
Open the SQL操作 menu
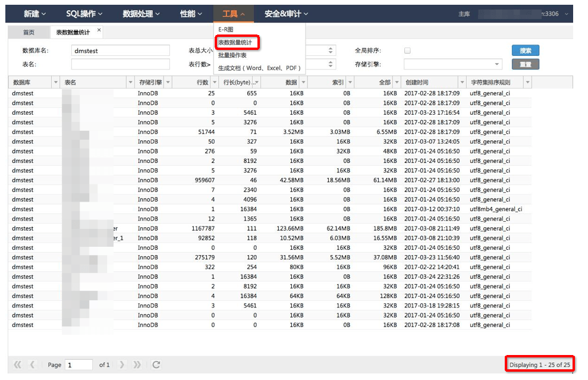pyautogui.click(x=84, y=14)
